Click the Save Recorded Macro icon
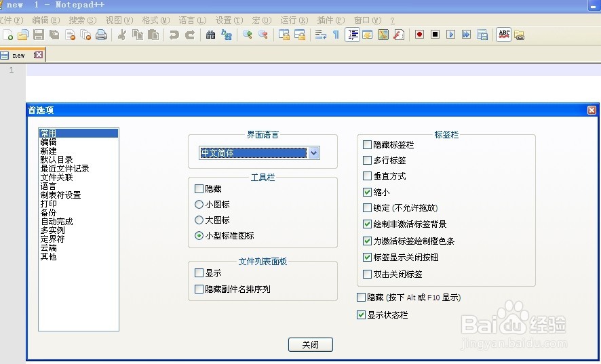This screenshot has width=601, height=364. tap(482, 35)
